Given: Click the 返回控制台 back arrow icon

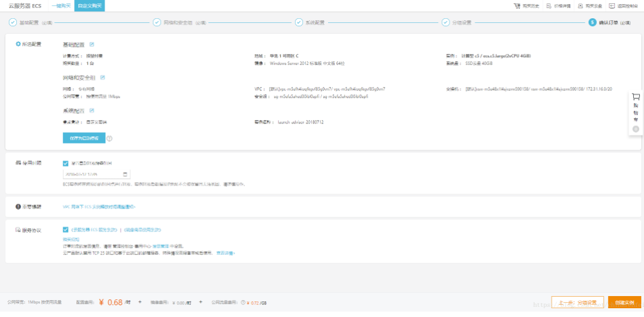Looking at the screenshot, I should (612, 6).
